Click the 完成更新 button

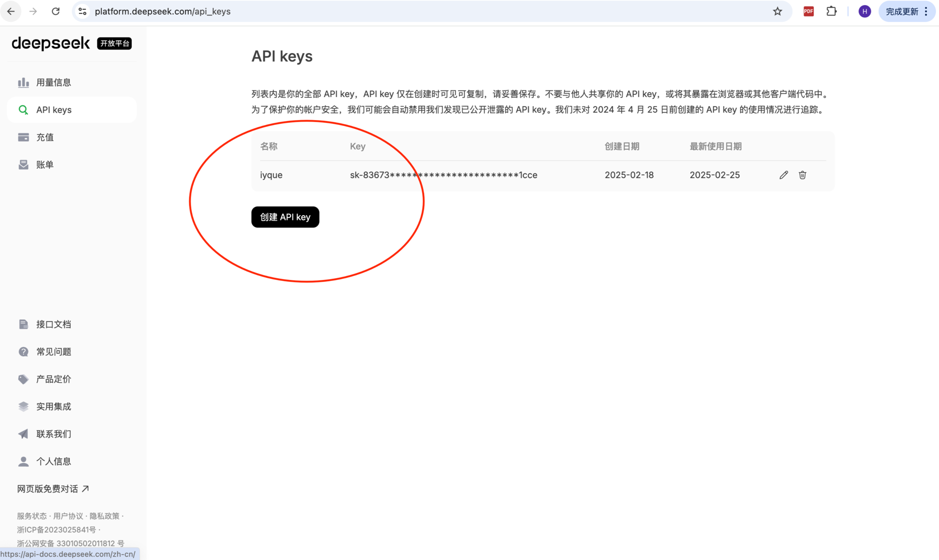(x=902, y=11)
